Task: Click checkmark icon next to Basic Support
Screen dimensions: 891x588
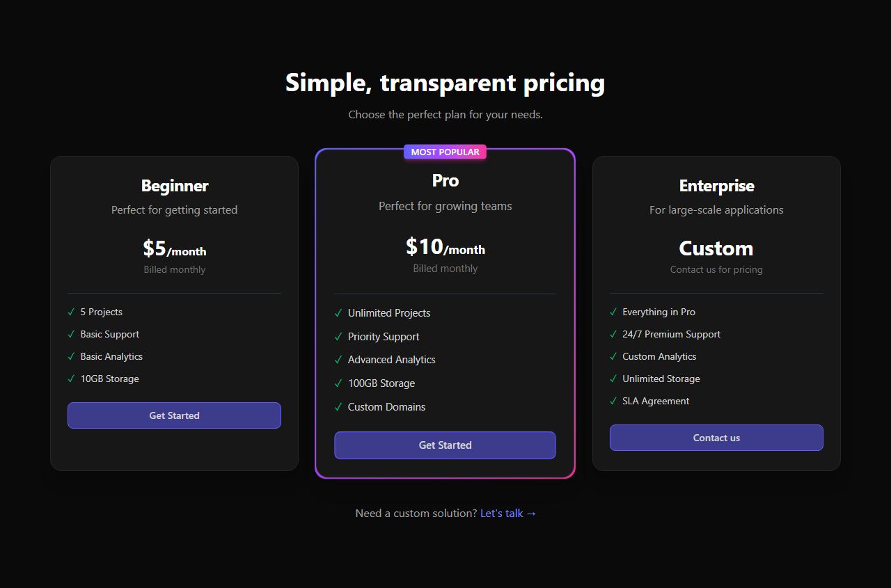Action: [71, 334]
